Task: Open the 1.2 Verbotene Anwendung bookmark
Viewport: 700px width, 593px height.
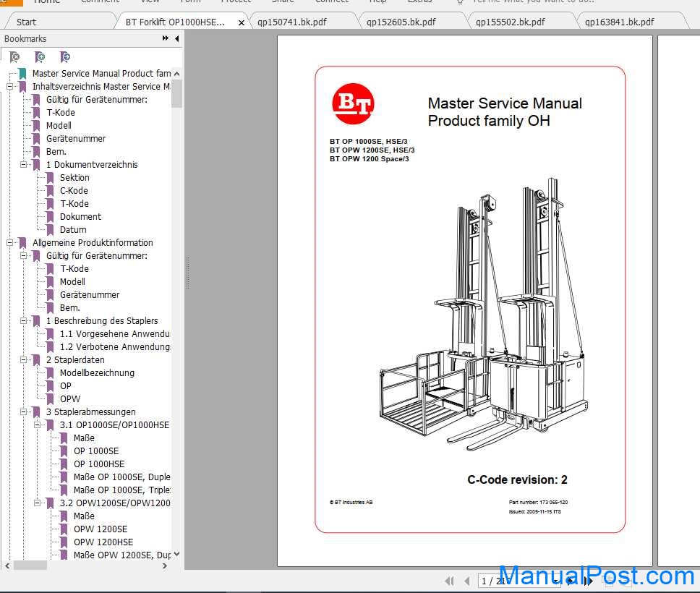Action: click(x=115, y=346)
